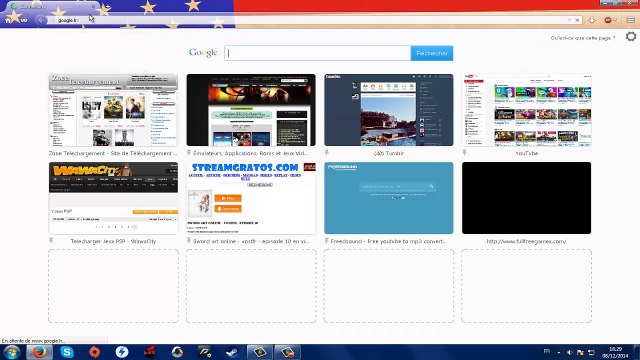Click the pin icon beside Emulateurs title
This screenshot has height=360, width=640.
(189, 153)
